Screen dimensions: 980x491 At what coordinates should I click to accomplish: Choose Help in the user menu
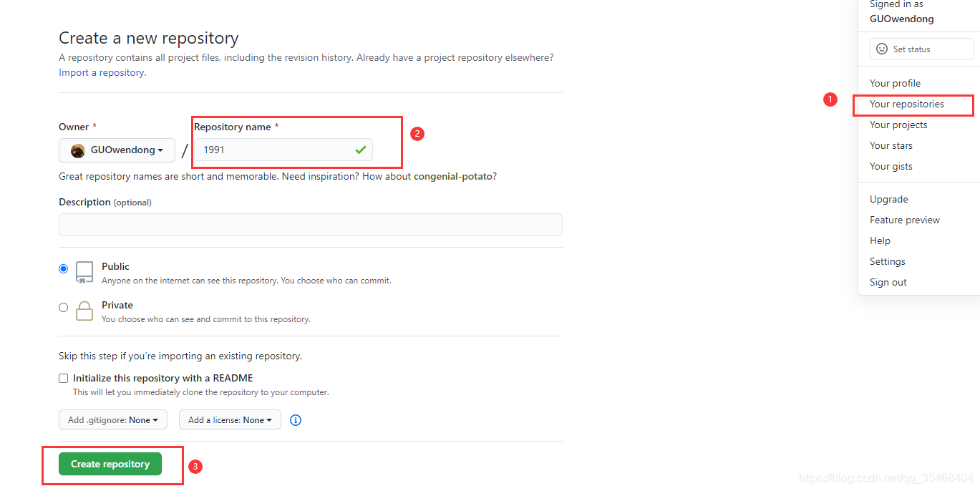coord(880,240)
